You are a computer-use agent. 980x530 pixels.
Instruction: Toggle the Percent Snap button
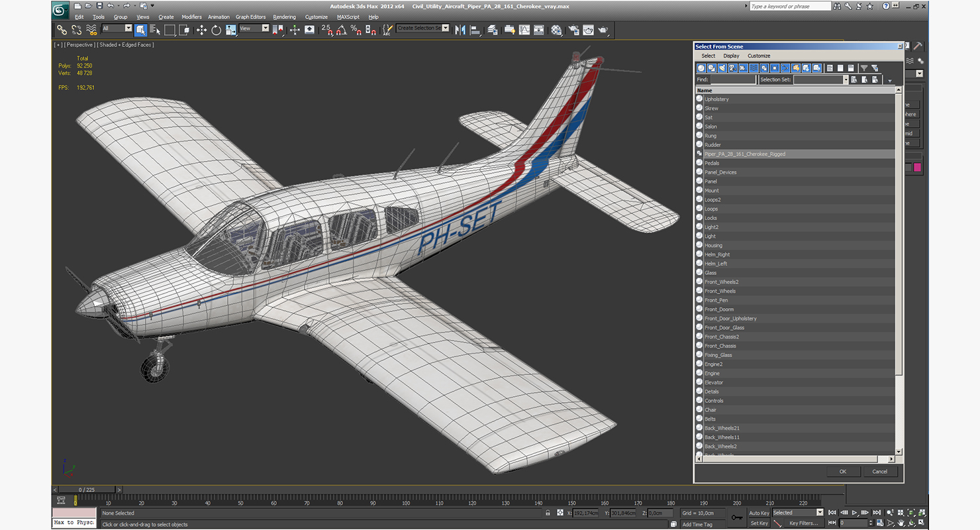coord(356,30)
